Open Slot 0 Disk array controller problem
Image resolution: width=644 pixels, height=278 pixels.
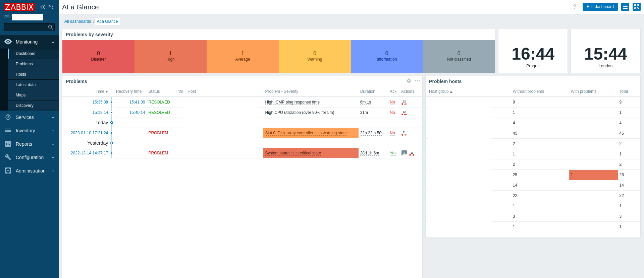point(306,133)
